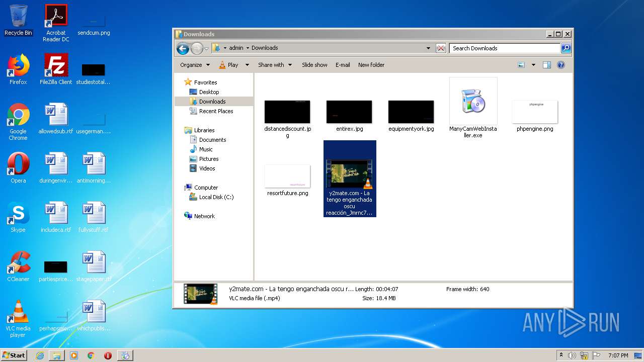Screen dimensions: 644x362
Task: Play the selected file with VLC
Action: point(229,65)
